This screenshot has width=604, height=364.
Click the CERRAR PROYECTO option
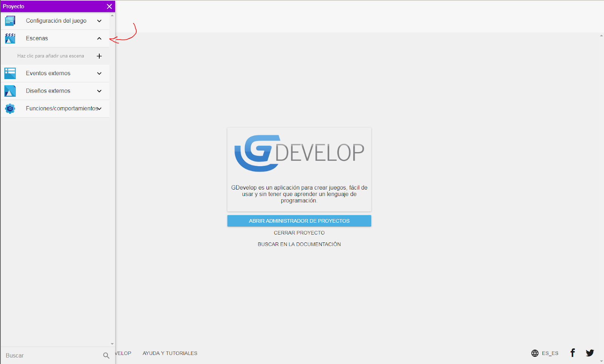(299, 233)
